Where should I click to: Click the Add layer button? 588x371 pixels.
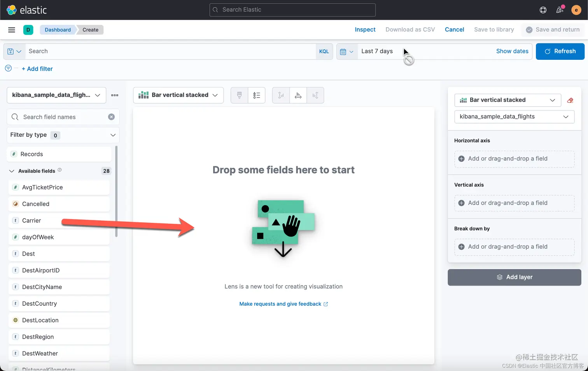coord(514,277)
